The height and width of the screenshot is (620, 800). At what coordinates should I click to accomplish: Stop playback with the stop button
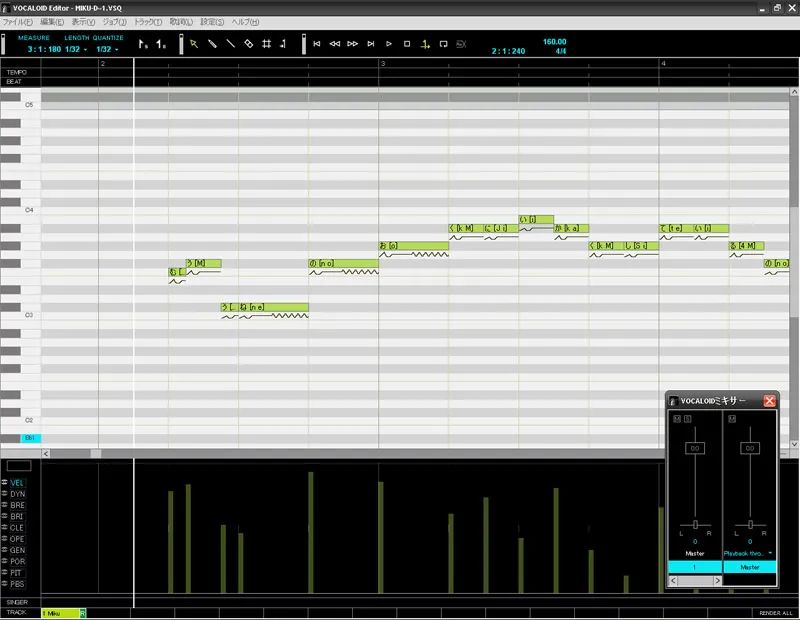[407, 44]
